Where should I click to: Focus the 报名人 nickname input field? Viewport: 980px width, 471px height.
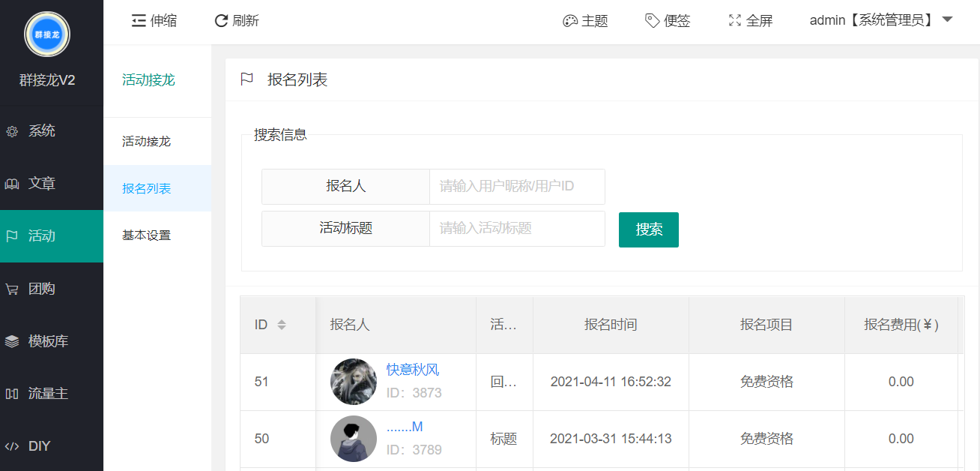click(x=517, y=187)
